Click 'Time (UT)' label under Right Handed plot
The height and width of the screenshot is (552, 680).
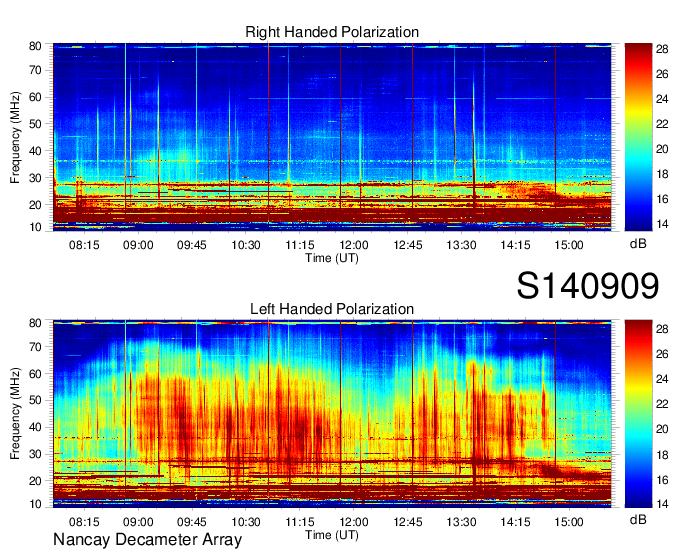click(332, 258)
